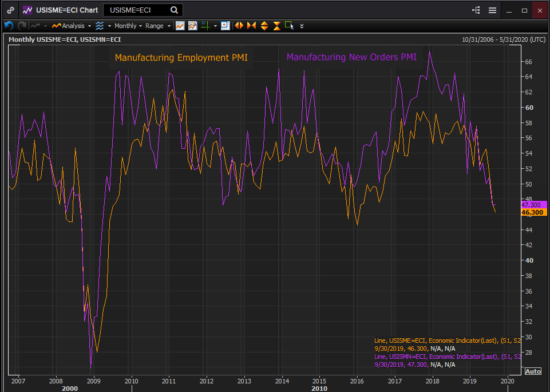Click the horizontal compress arrows icon
The height and width of the screenshot is (392, 550).
(251, 26)
